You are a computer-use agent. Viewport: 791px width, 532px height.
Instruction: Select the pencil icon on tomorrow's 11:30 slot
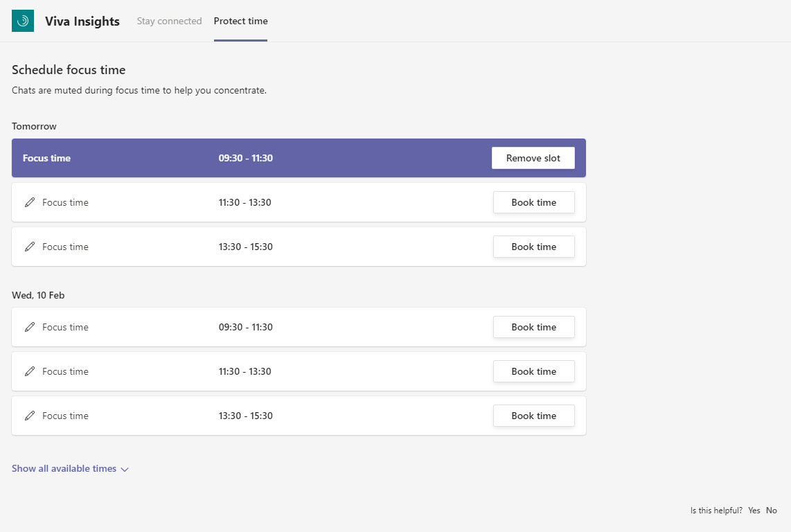tap(30, 202)
